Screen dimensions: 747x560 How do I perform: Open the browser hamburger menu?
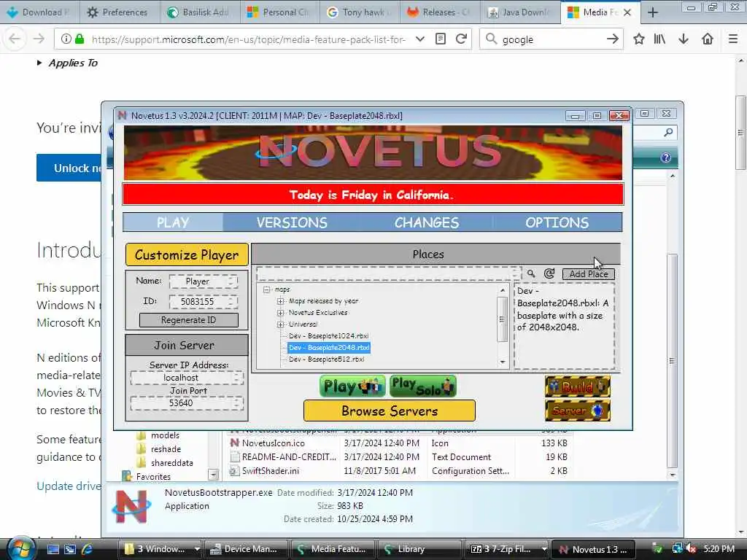(733, 39)
